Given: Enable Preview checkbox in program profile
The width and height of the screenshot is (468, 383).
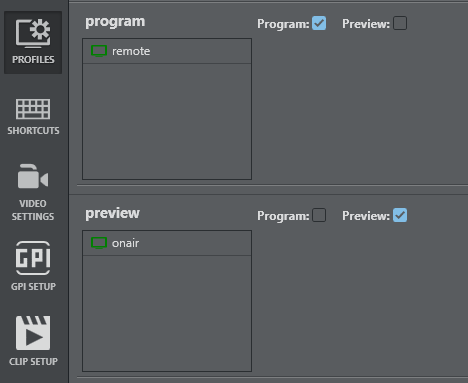Looking at the screenshot, I should pos(400,23).
